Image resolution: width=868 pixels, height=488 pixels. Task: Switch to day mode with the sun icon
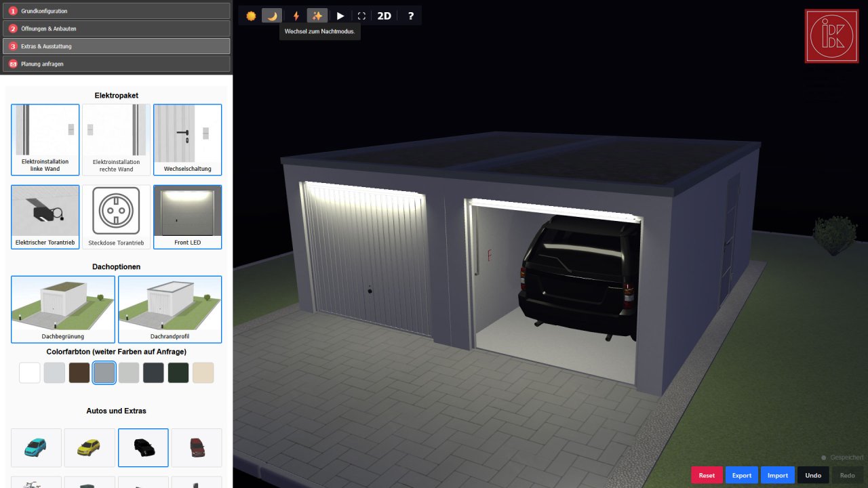pos(251,16)
